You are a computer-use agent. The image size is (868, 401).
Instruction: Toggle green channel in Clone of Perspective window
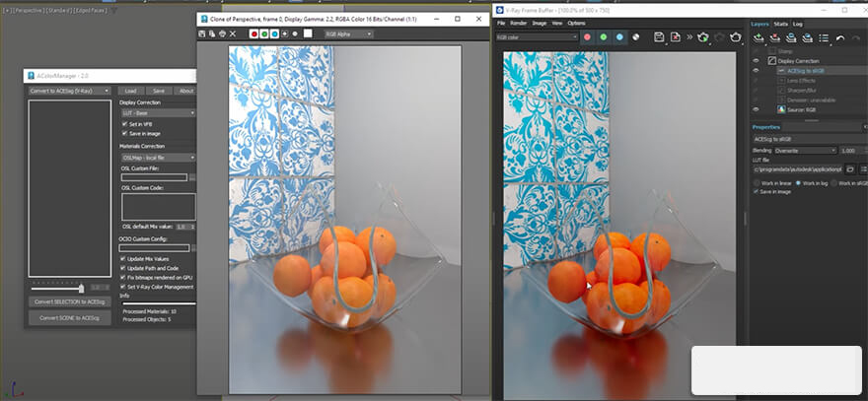[264, 33]
